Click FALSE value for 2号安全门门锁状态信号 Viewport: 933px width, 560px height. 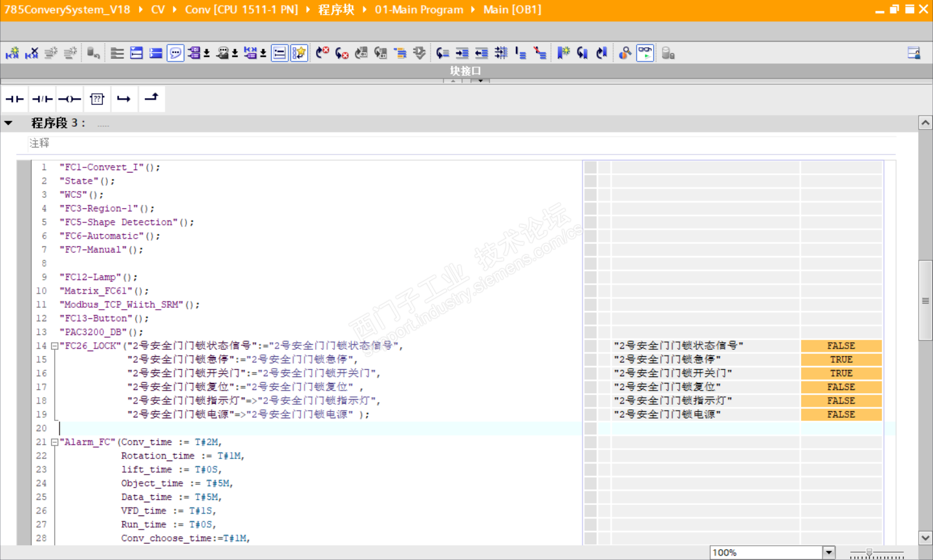(x=841, y=346)
